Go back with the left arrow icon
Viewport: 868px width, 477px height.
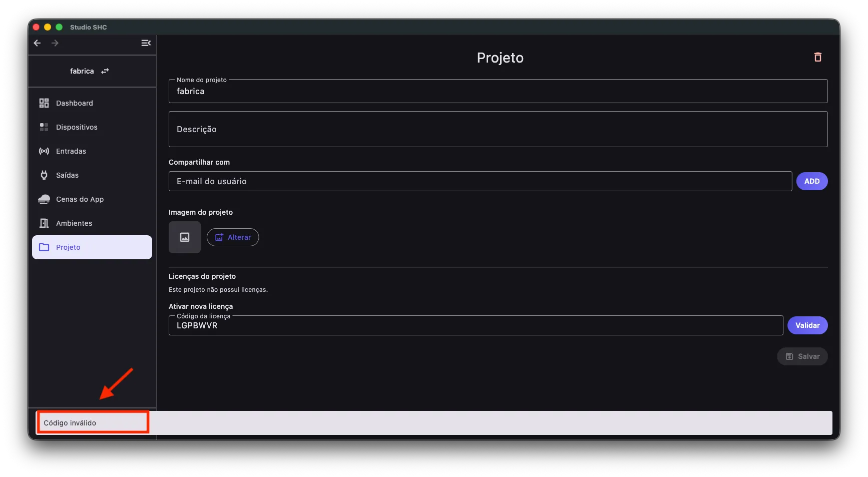pos(37,43)
